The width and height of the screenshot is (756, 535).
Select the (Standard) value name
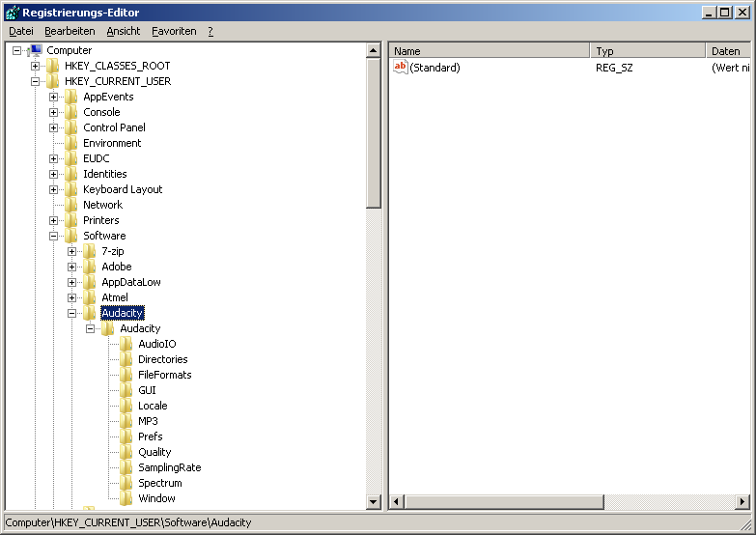pyautogui.click(x=434, y=68)
